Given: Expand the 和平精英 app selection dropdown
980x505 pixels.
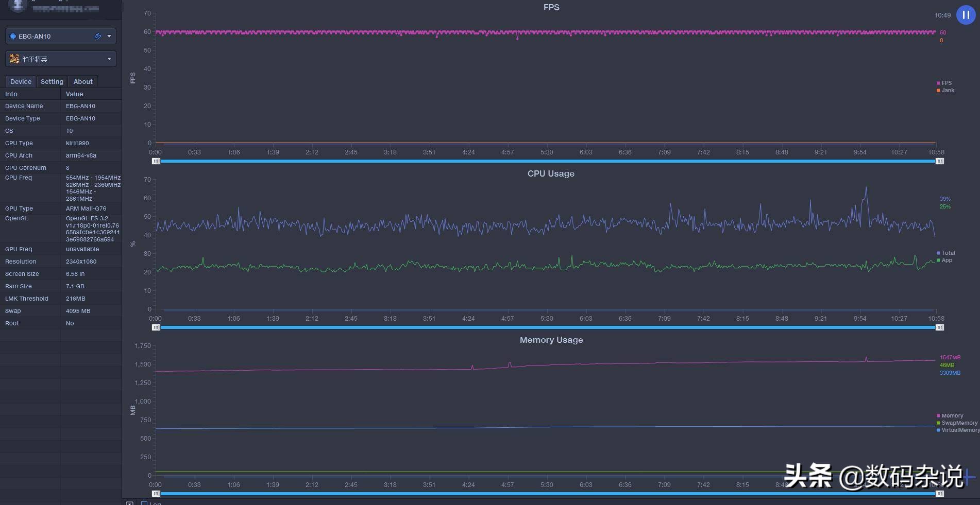Looking at the screenshot, I should (x=109, y=59).
